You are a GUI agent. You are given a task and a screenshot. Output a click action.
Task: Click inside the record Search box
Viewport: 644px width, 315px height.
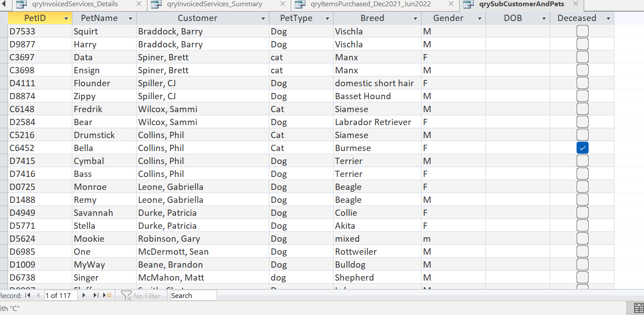[x=192, y=295]
